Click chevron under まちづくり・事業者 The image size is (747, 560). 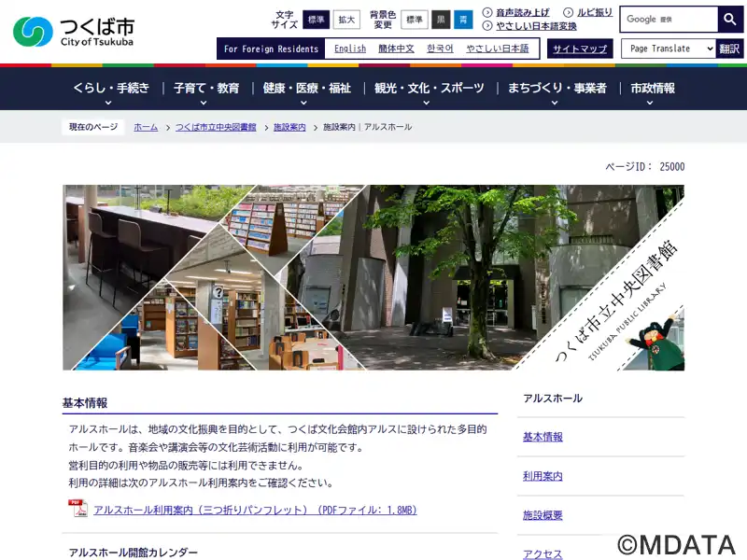click(x=555, y=103)
